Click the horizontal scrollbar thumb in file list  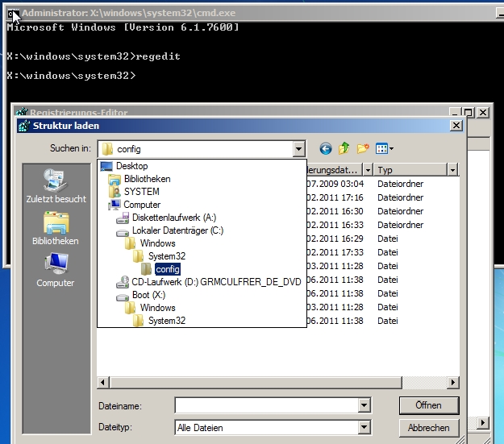click(256, 382)
